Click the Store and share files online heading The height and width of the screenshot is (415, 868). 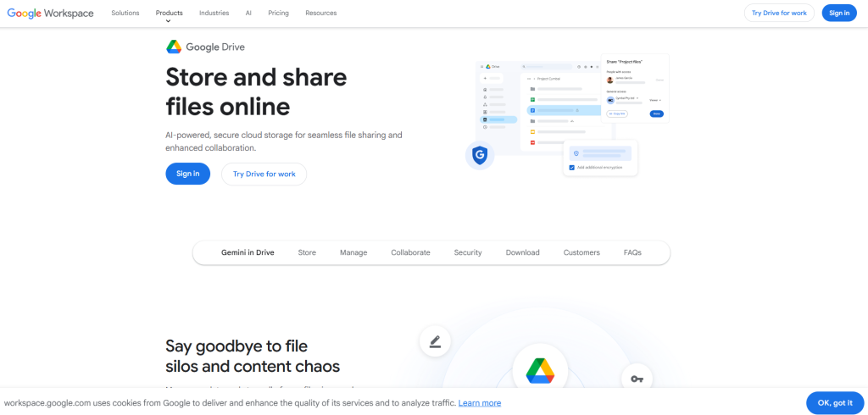pyautogui.click(x=256, y=91)
